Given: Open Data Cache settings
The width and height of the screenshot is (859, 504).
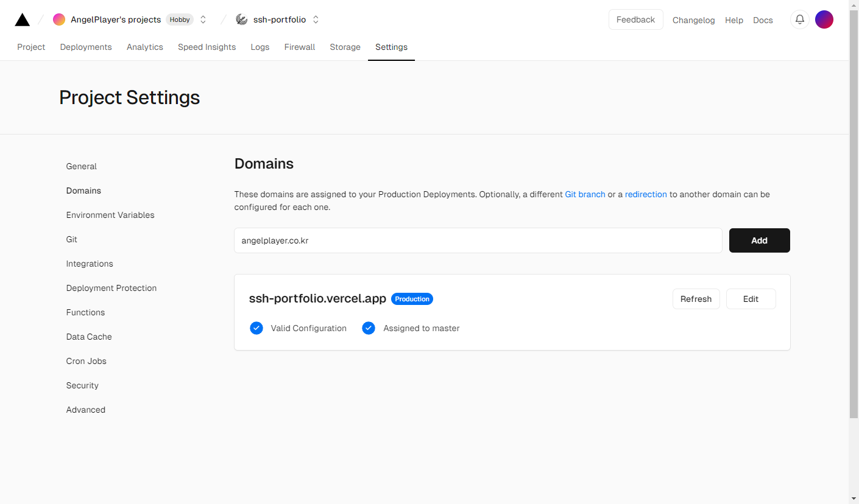Looking at the screenshot, I should click(x=89, y=337).
